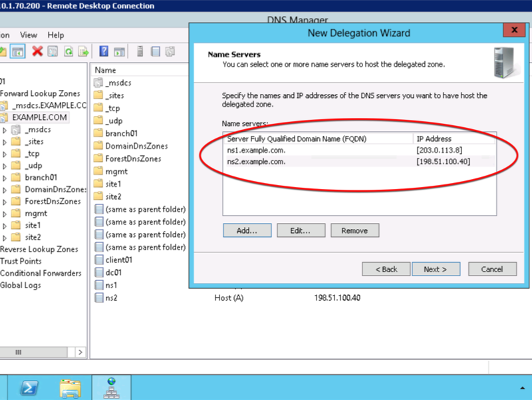Open the Help menu
Screen dimensions: 532x400
(56, 35)
